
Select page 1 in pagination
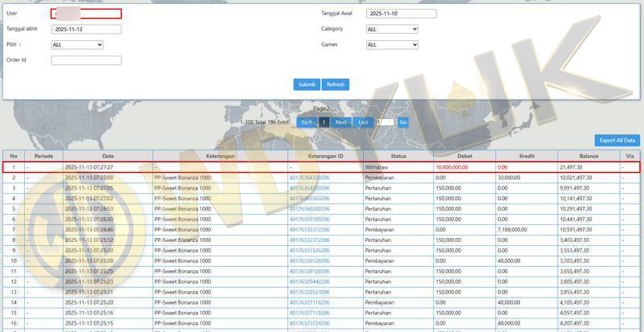click(x=324, y=122)
